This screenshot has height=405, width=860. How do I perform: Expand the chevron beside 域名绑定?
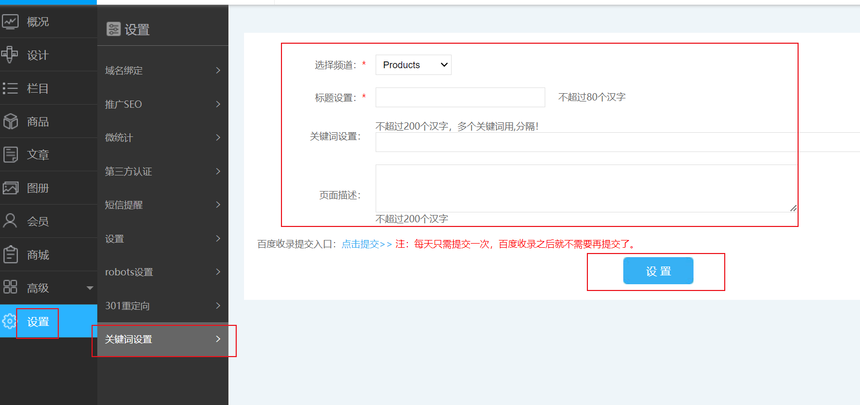(x=218, y=70)
